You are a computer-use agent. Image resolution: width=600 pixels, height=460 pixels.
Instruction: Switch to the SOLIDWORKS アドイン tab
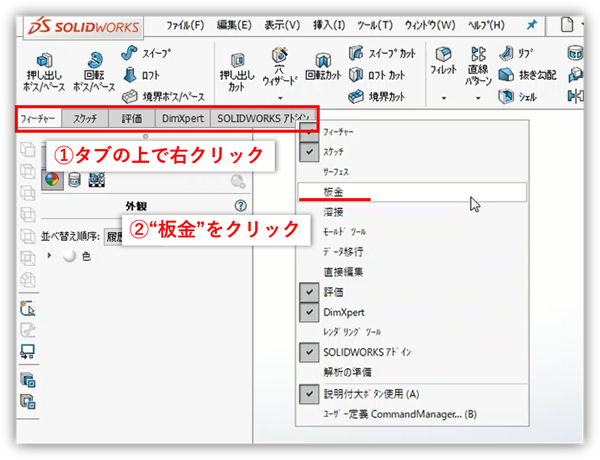tap(263, 119)
